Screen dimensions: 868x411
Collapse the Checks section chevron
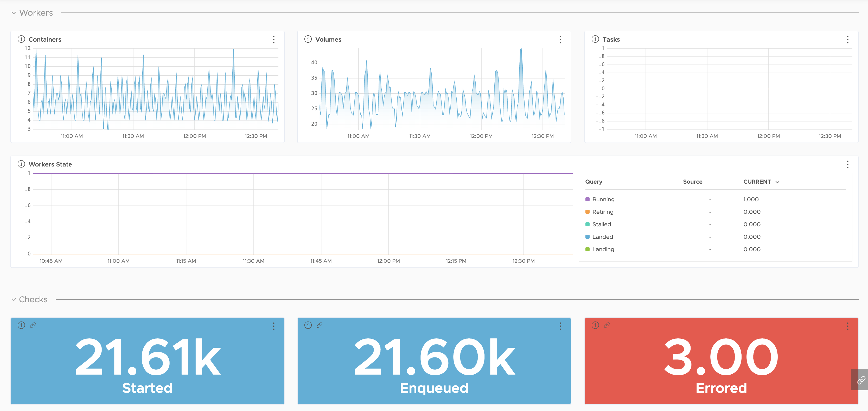(x=14, y=299)
